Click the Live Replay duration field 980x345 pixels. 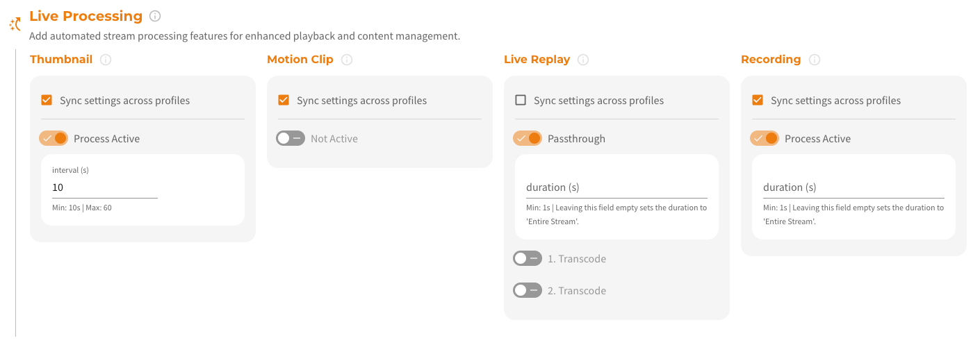(616, 187)
